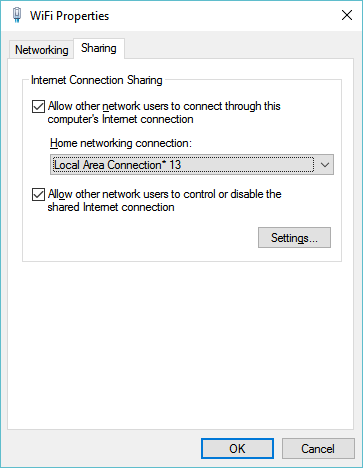Click the 'Internet Connection Sharing' group heading
363x468 pixels.
click(x=97, y=80)
